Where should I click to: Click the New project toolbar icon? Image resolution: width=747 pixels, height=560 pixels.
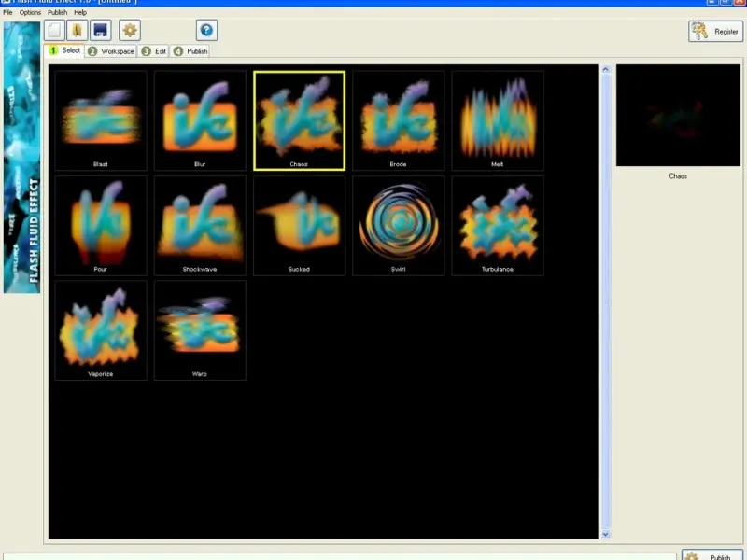tap(54, 31)
